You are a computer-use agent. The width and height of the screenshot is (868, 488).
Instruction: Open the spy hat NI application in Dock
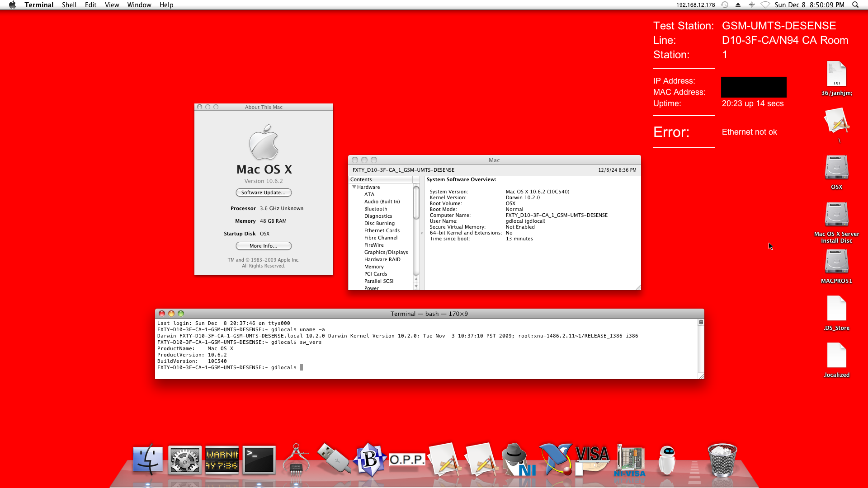coord(518,460)
